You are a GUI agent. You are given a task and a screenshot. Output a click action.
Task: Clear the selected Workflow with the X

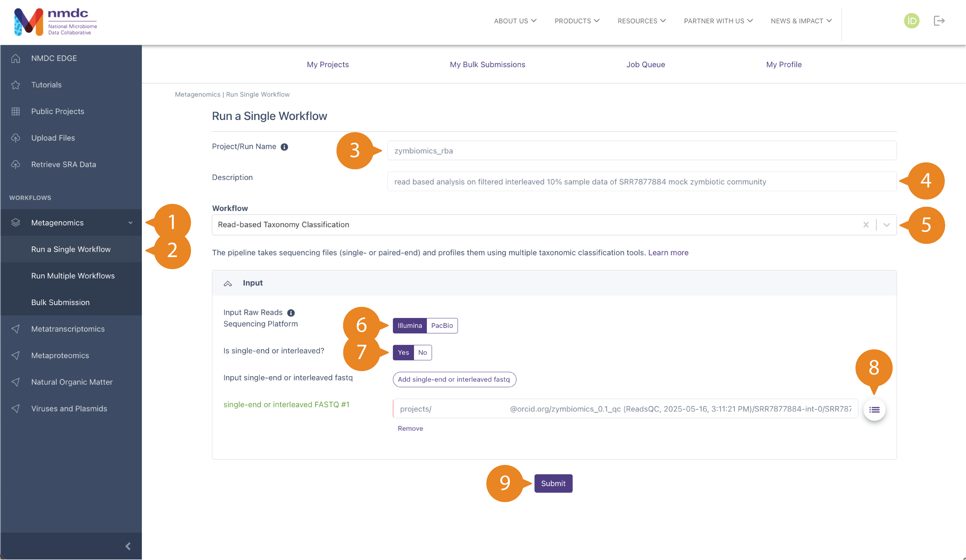point(866,225)
